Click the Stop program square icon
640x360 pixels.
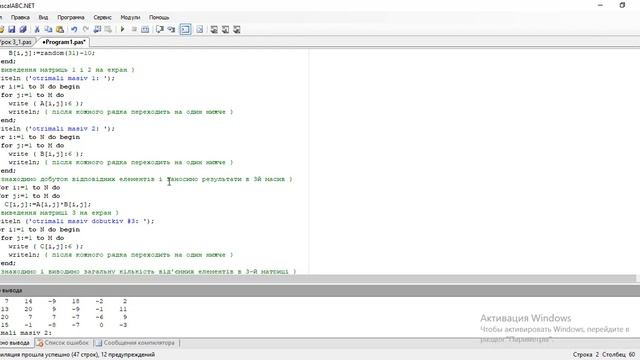tap(134, 29)
